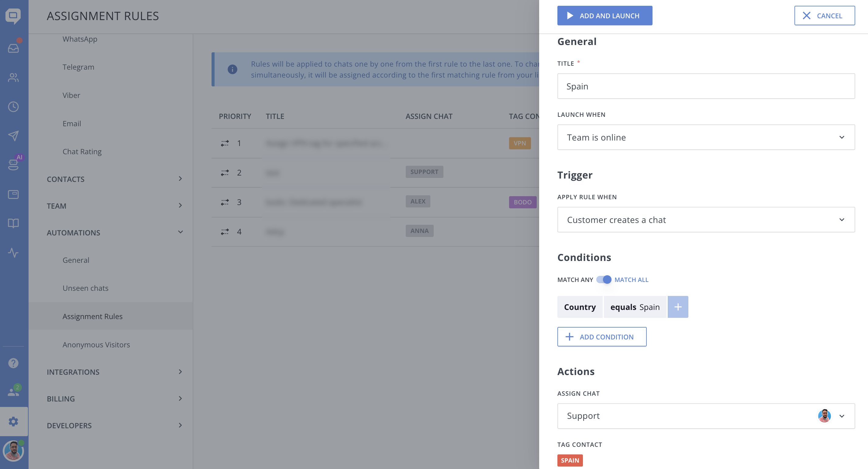This screenshot has height=469, width=868.
Task: Open the knowledge base book icon
Action: tap(13, 223)
